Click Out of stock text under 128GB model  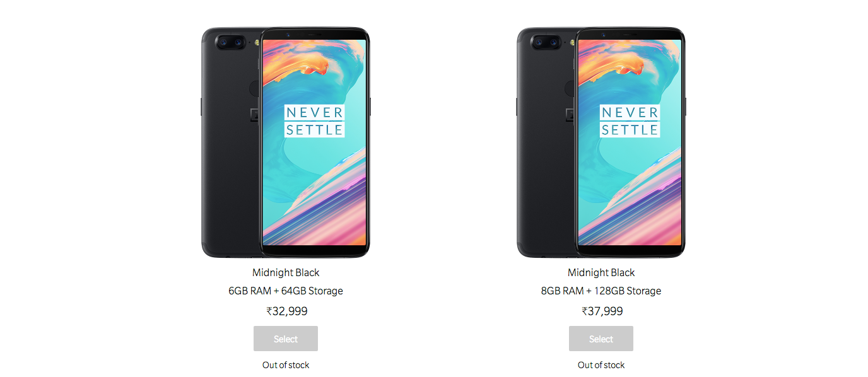601,365
